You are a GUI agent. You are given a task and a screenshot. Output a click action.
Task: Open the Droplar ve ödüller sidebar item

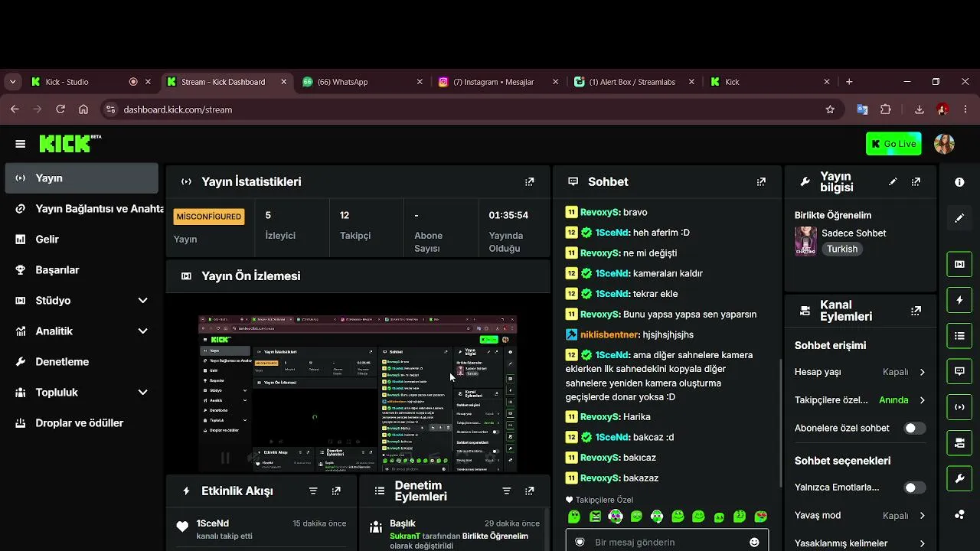(x=81, y=423)
